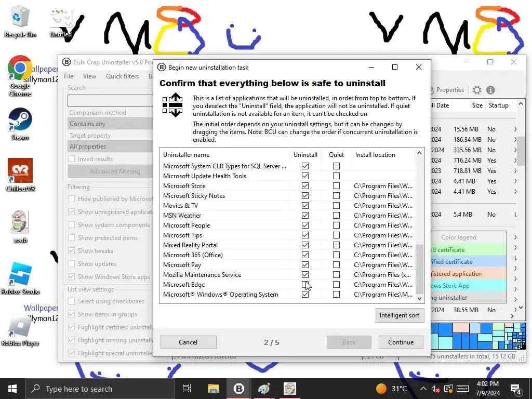Click the taskbar search box
Viewport: 532px width, 399px height.
(99, 389)
